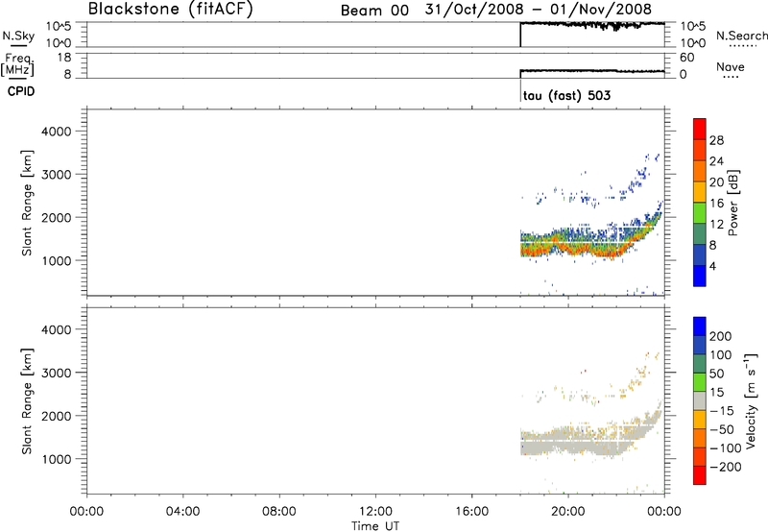768x532 pixels.
Task: Pick the 8–12 dB teal Power swatch
Action: tap(700, 234)
